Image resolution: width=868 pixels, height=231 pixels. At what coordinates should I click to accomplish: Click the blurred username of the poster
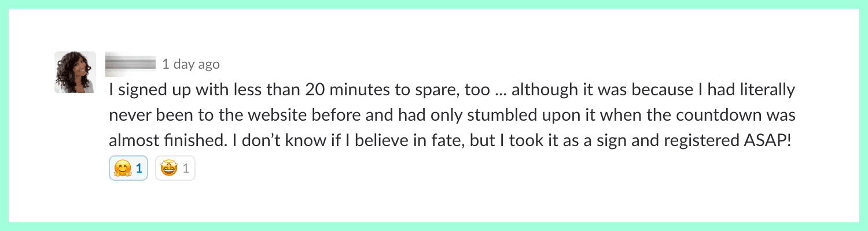pos(130,64)
